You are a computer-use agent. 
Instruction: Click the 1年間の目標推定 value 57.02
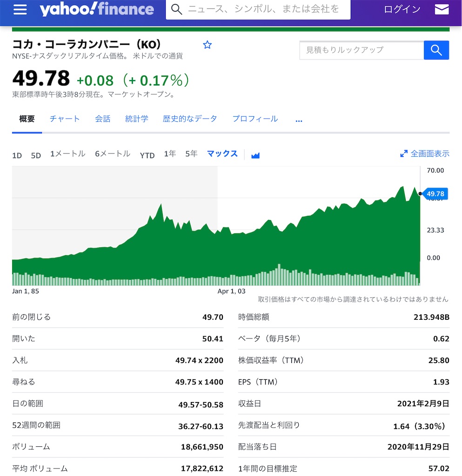(439, 469)
